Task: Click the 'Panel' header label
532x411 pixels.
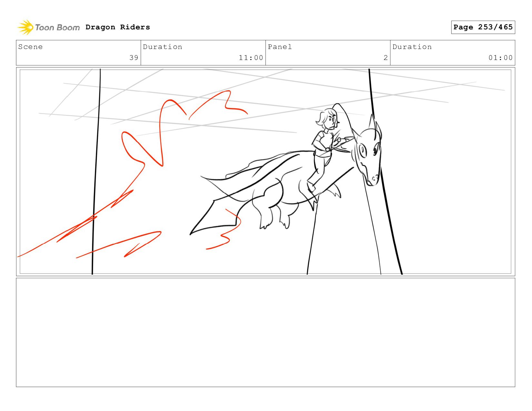Action: (x=280, y=47)
